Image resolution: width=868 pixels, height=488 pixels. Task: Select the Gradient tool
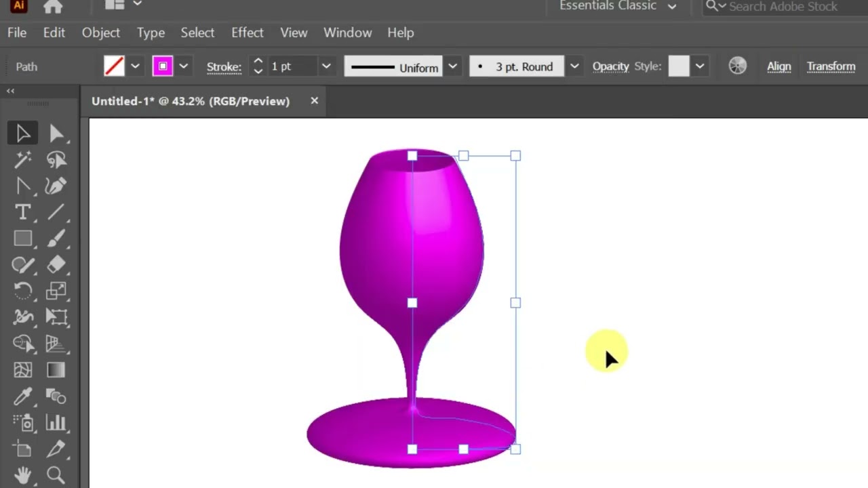[x=56, y=370]
